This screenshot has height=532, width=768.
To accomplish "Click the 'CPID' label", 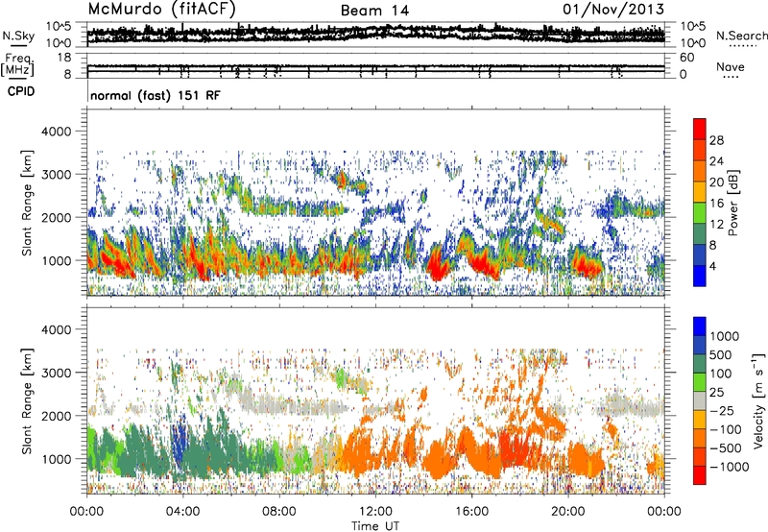I will 21,91.
